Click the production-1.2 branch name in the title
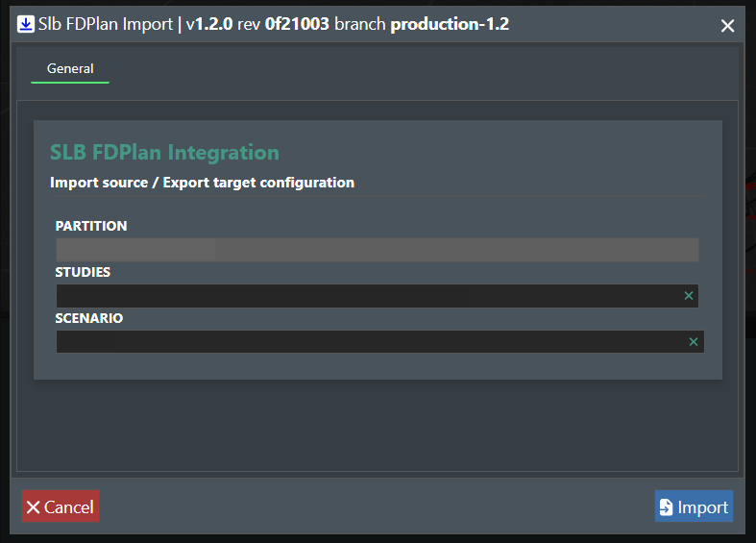Screen dimensions: 756x543 pos(449,25)
